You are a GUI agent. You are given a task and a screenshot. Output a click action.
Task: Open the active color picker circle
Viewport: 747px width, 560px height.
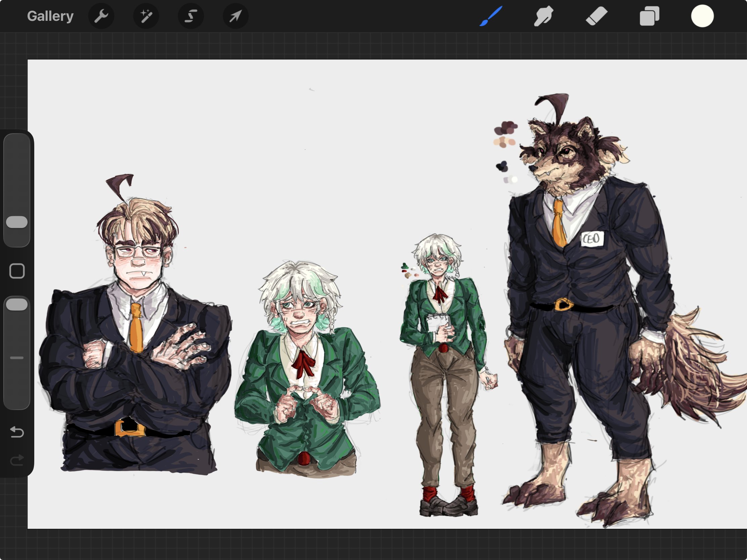(x=702, y=16)
